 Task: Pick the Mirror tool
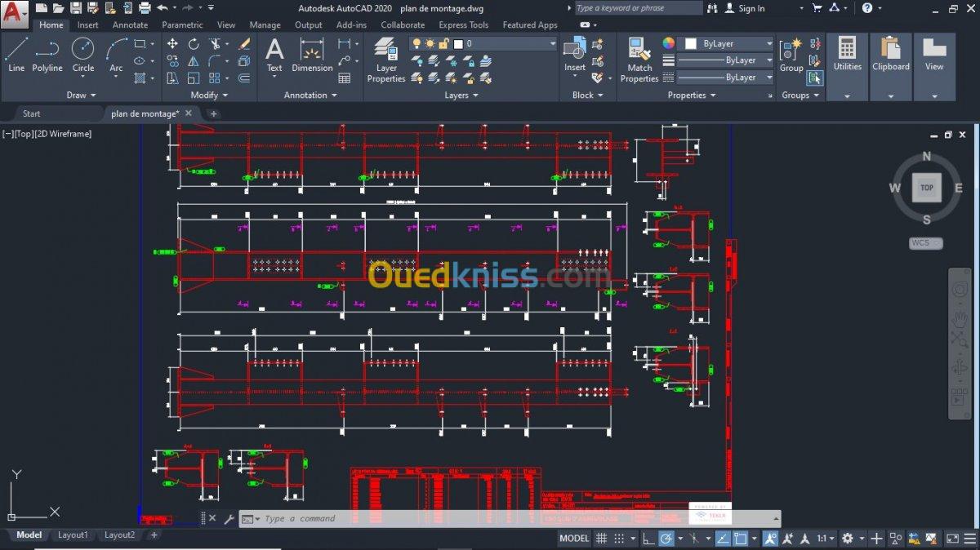pyautogui.click(x=194, y=61)
